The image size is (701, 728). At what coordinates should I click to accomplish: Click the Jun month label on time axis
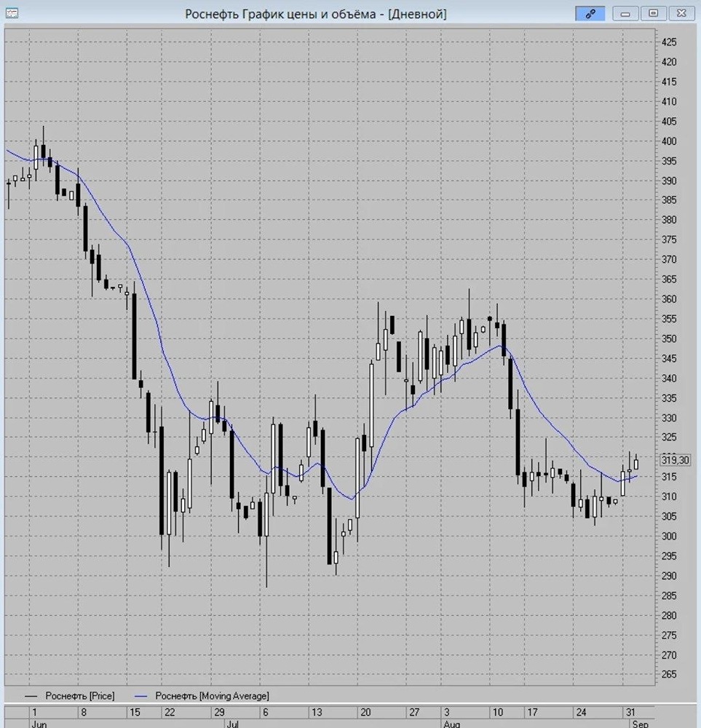[39, 724]
